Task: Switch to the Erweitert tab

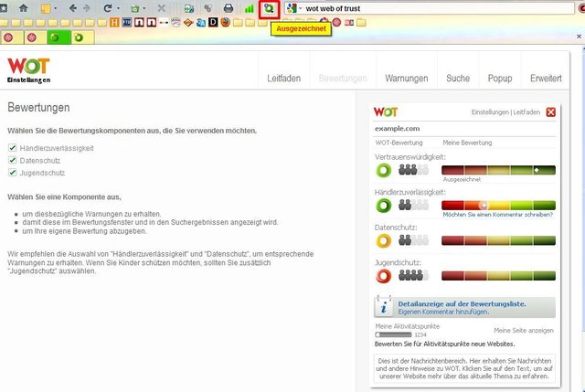Action: (x=546, y=79)
